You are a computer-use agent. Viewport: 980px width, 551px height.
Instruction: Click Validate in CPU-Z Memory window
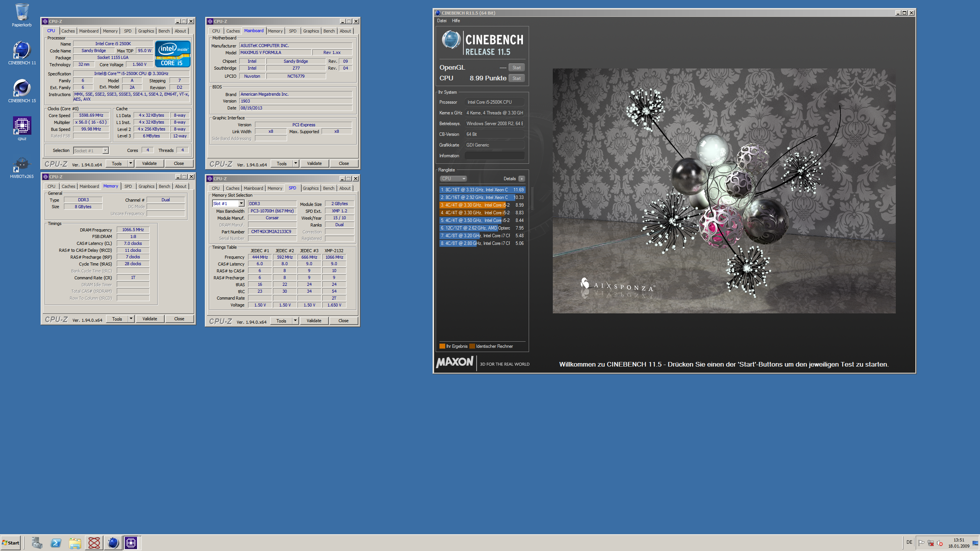(x=150, y=319)
